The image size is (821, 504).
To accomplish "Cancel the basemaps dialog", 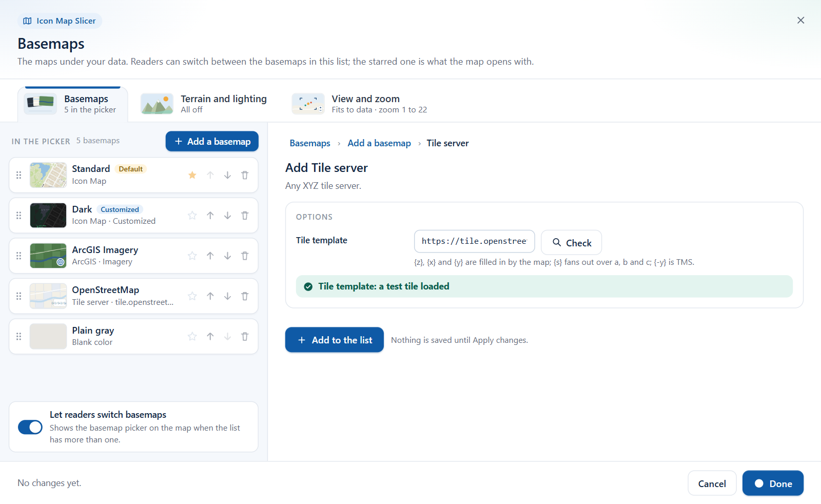I will (x=712, y=483).
